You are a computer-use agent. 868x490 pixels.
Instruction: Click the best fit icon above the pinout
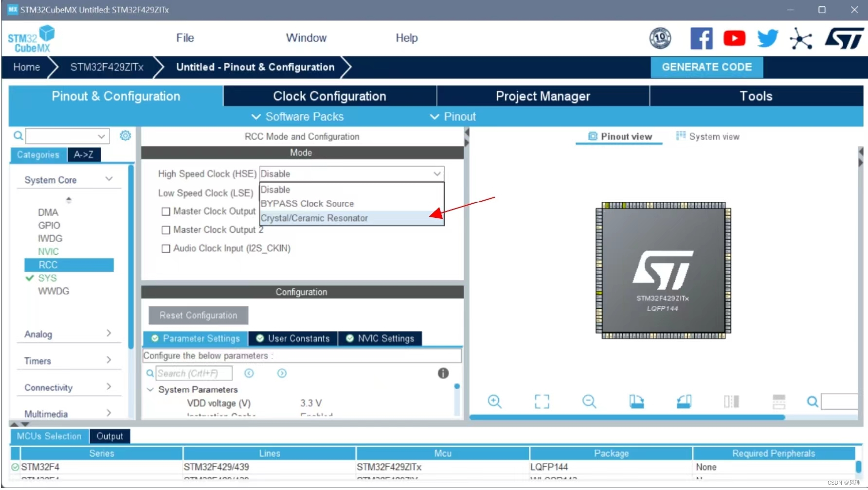[541, 402]
